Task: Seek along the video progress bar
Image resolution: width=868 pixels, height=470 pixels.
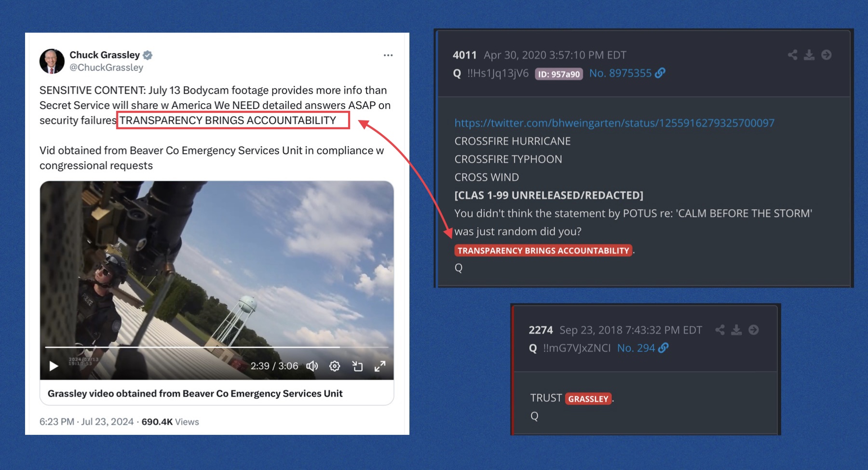Action: coord(217,347)
